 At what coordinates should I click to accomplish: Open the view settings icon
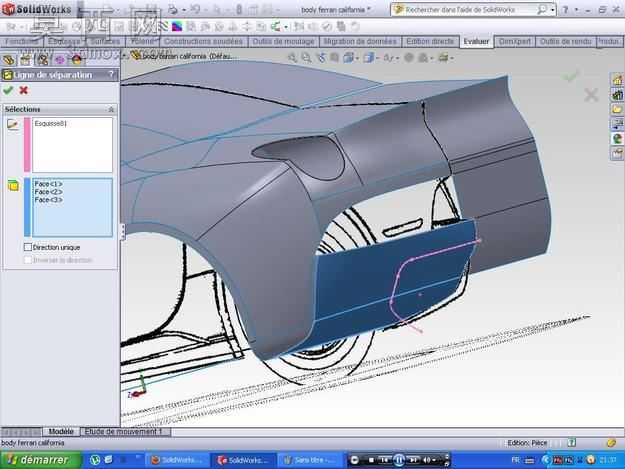(443, 58)
